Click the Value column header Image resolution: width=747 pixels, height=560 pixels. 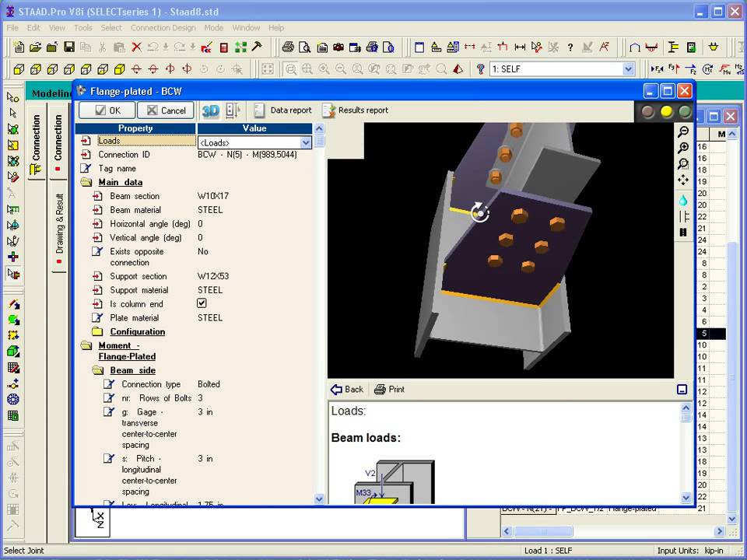click(254, 128)
